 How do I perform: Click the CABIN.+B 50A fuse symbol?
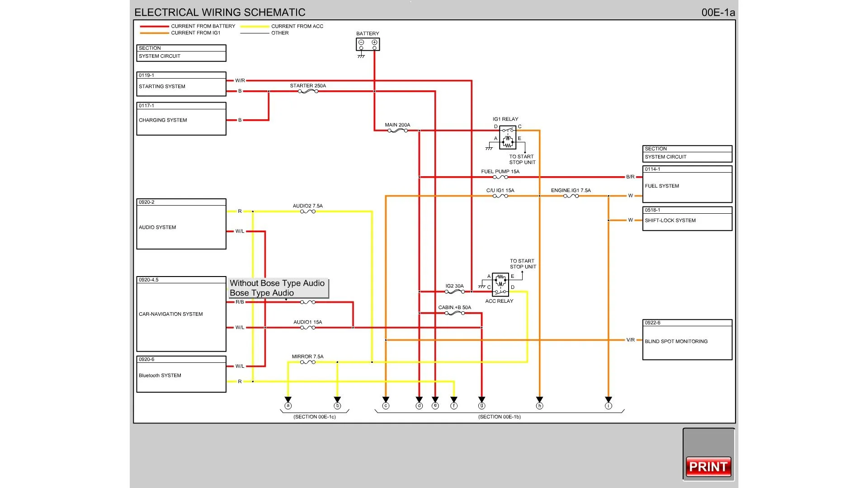pyautogui.click(x=454, y=313)
